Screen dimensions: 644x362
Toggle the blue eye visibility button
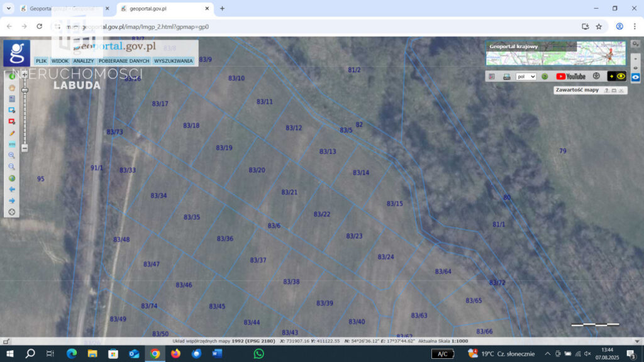[x=635, y=77]
